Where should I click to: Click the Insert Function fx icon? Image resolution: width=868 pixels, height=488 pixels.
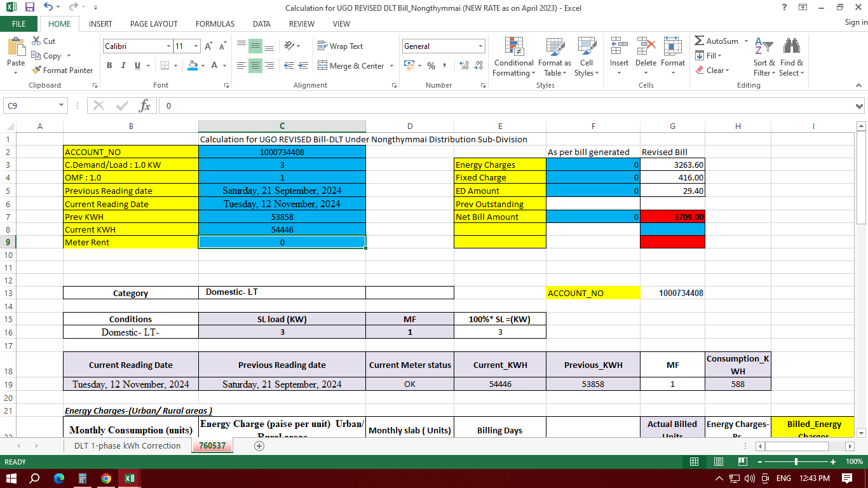[145, 105]
